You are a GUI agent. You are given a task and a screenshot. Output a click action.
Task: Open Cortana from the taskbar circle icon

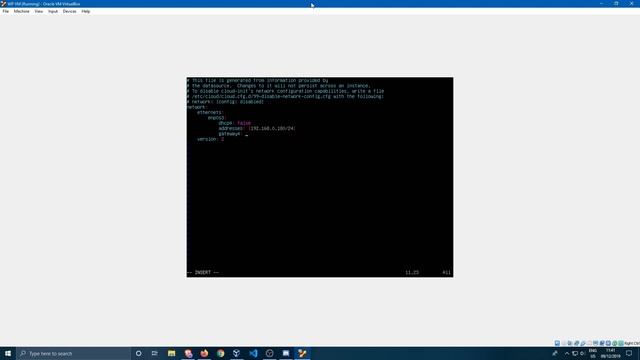tap(138, 353)
